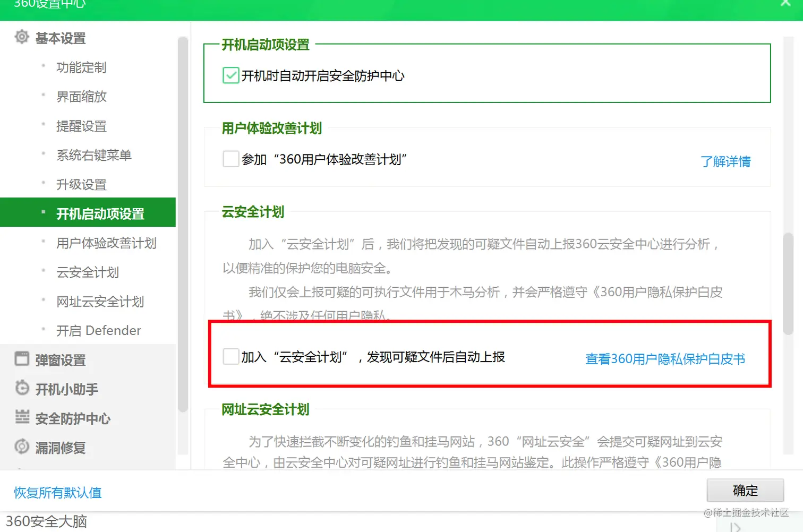Viewport: 803px width, 532px height.
Task: Click the main panel vertical scrollbar thumb
Action: tap(788, 284)
